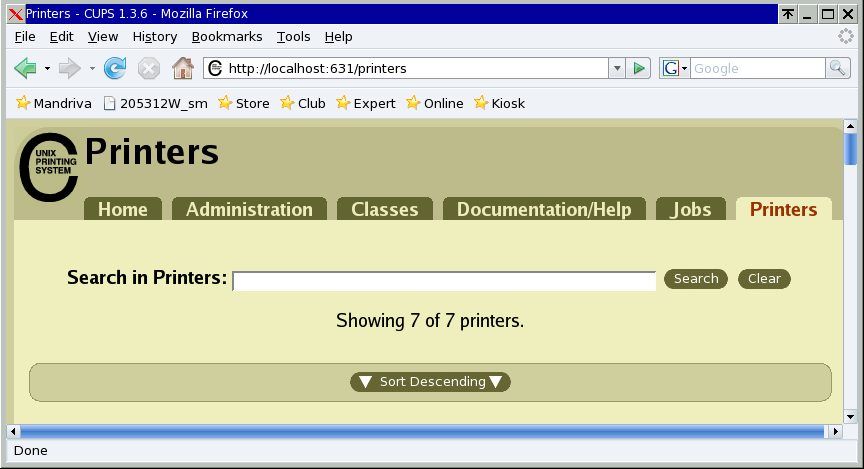Switch to the Classes tab
This screenshot has height=469, width=864.
point(385,209)
